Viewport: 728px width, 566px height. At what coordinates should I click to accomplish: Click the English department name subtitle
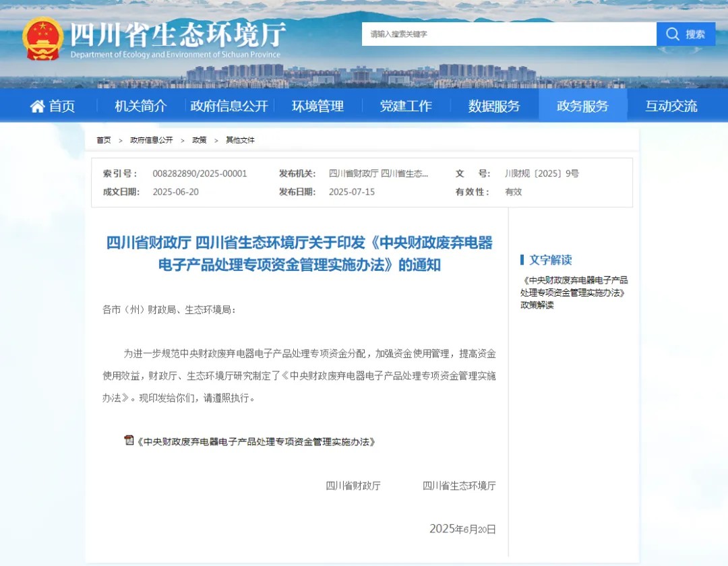coord(175,55)
